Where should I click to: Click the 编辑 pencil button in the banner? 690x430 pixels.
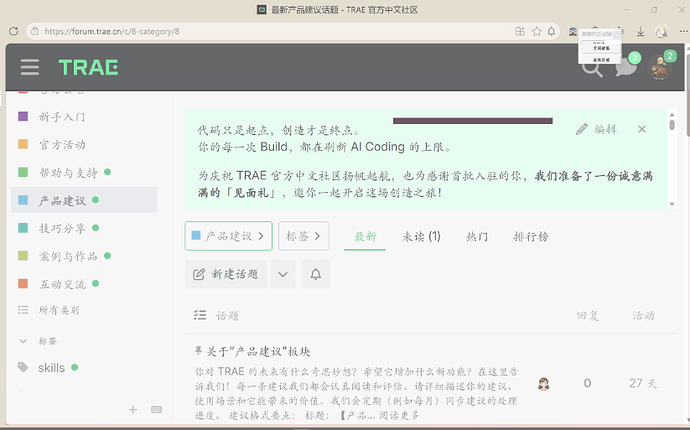596,129
